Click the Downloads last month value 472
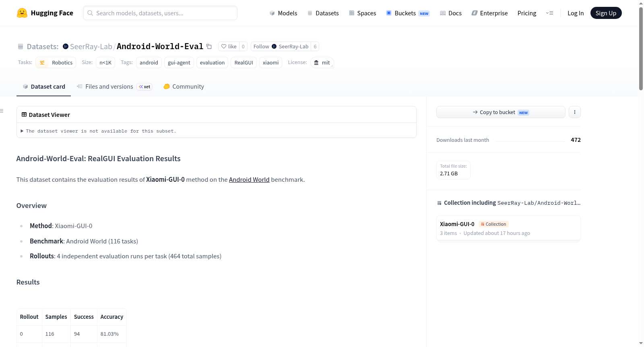Viewport: 644px width, 347px height. pos(576,140)
